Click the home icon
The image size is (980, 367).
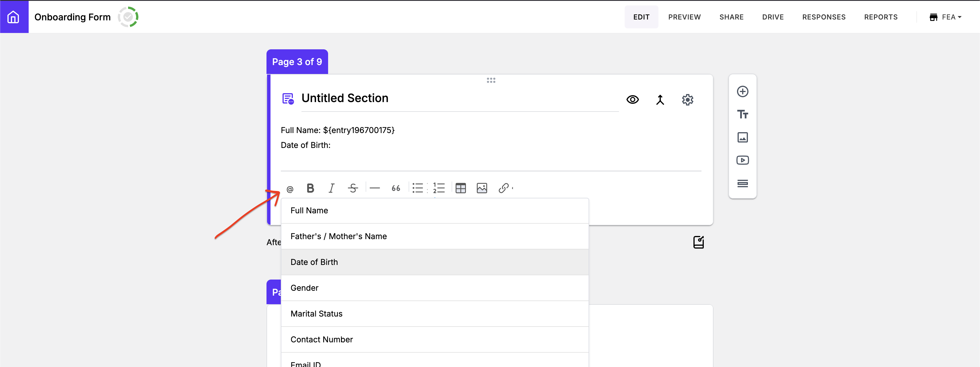coord(14,17)
